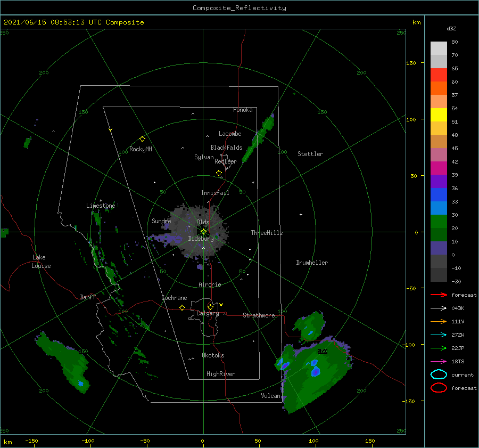The height and width of the screenshot is (448, 479).
Task: Click the 'Strathmore' label on the map
Action: (259, 315)
